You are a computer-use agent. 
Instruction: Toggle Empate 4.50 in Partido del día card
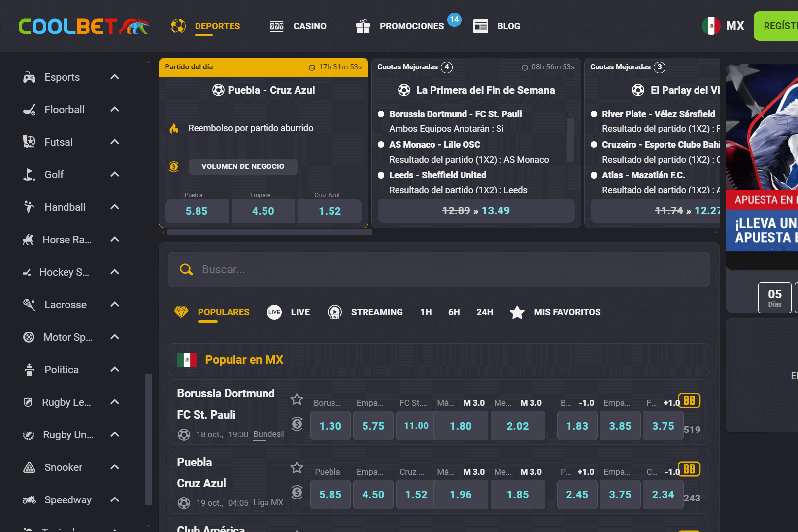coord(263,211)
